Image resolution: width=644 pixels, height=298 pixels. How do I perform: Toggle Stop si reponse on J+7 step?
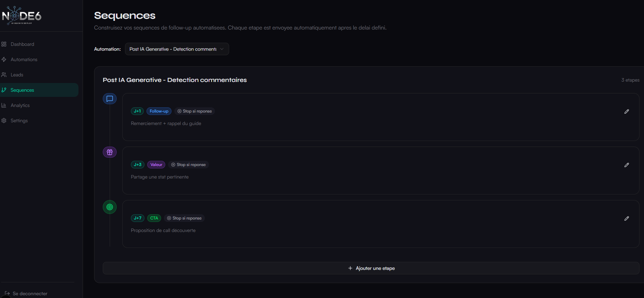pyautogui.click(x=184, y=218)
